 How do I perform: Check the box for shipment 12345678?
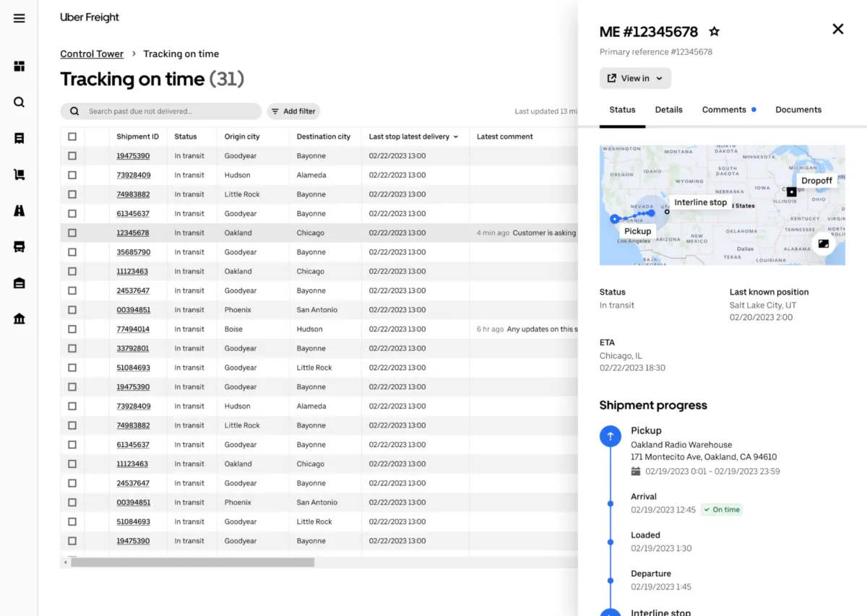(x=72, y=233)
